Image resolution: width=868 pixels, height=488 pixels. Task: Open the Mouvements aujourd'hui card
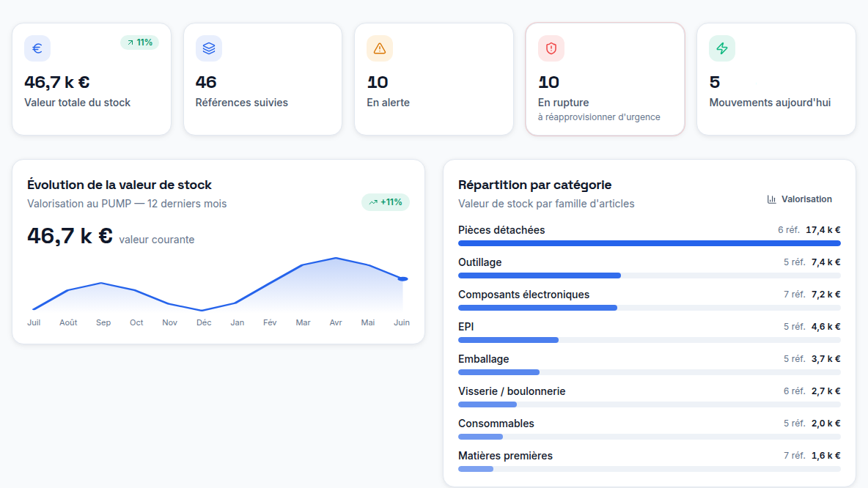pyautogui.click(x=776, y=79)
